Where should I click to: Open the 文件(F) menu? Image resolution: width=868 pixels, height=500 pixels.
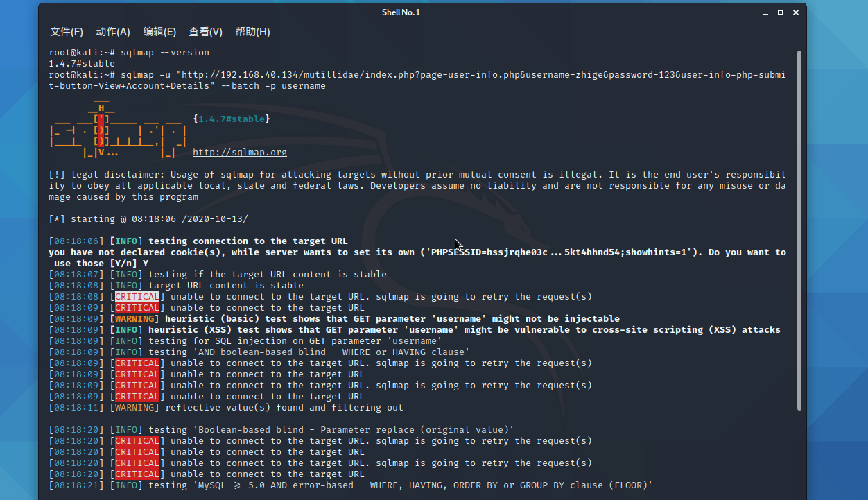67,32
